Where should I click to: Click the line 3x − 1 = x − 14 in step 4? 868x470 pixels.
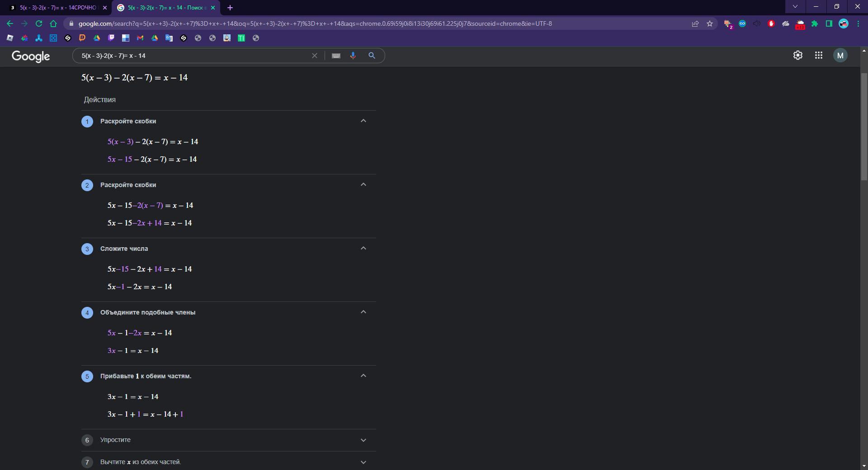tap(133, 351)
